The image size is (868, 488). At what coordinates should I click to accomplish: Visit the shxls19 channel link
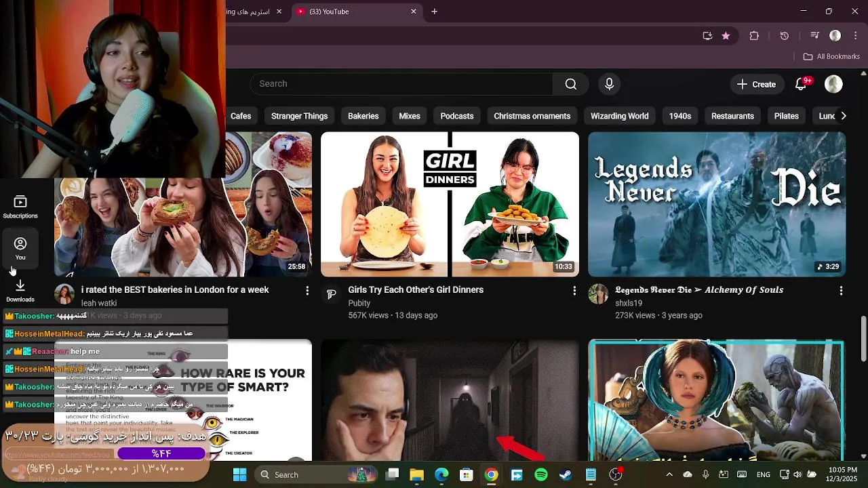[x=629, y=303]
